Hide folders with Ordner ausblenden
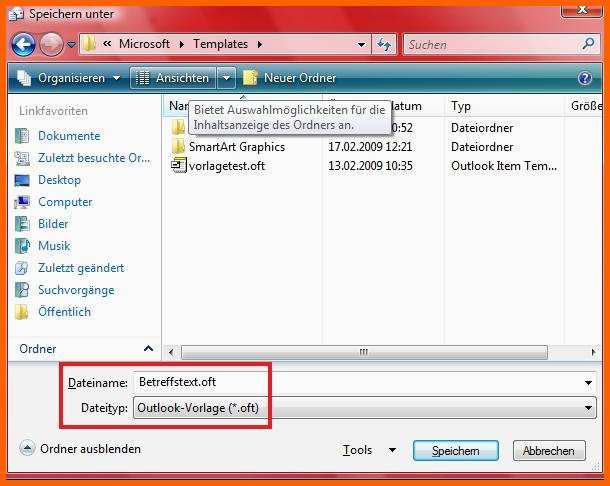Screen dimensions: 610x486 pyautogui.click(x=80, y=449)
